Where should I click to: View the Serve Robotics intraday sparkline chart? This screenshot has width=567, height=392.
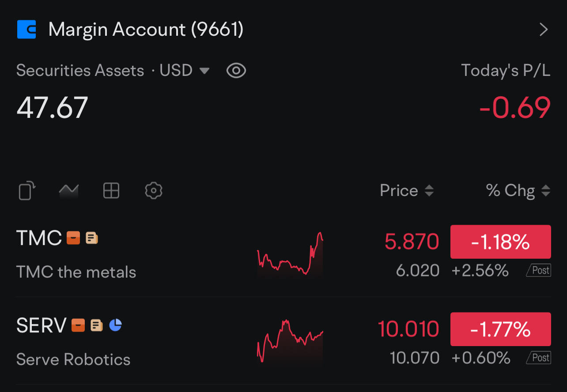coord(290,341)
